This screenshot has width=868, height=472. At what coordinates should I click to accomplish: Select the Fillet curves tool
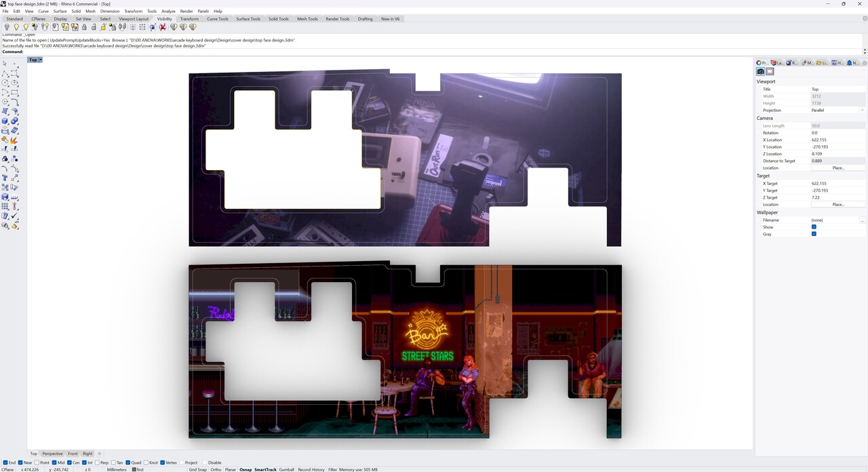[x=14, y=102]
